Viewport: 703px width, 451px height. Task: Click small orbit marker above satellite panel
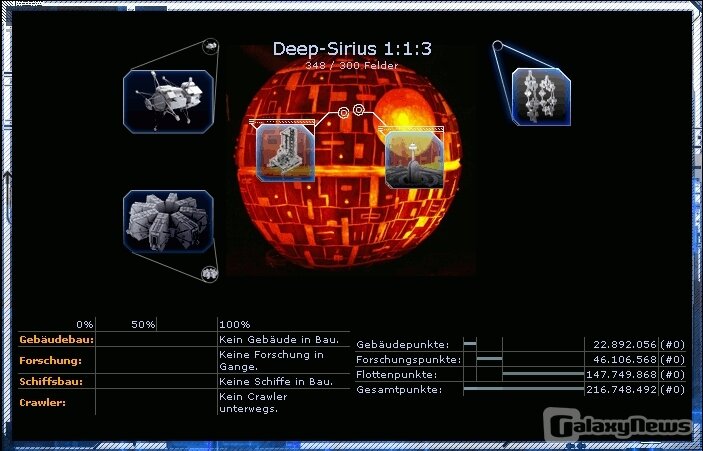point(210,46)
